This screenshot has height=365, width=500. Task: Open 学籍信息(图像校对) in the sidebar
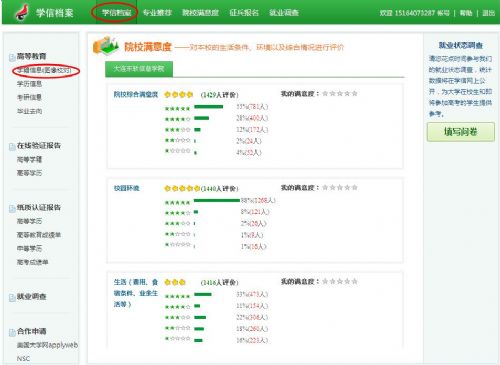[x=44, y=70]
